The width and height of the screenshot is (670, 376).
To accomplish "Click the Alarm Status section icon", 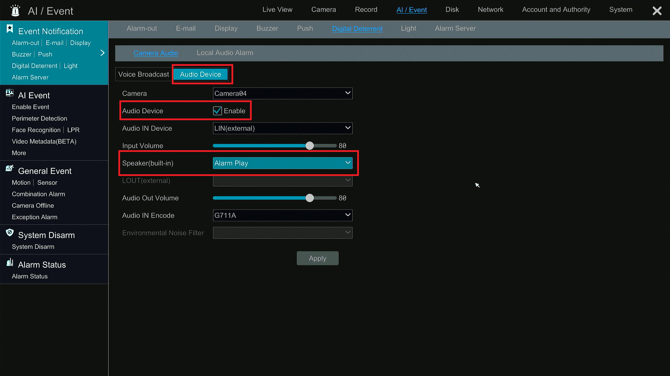I will coord(9,263).
